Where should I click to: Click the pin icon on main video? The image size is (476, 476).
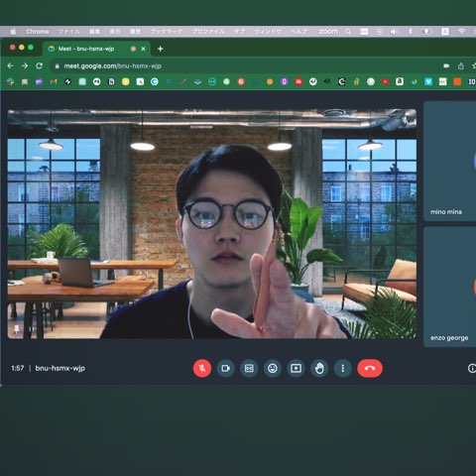16,328
